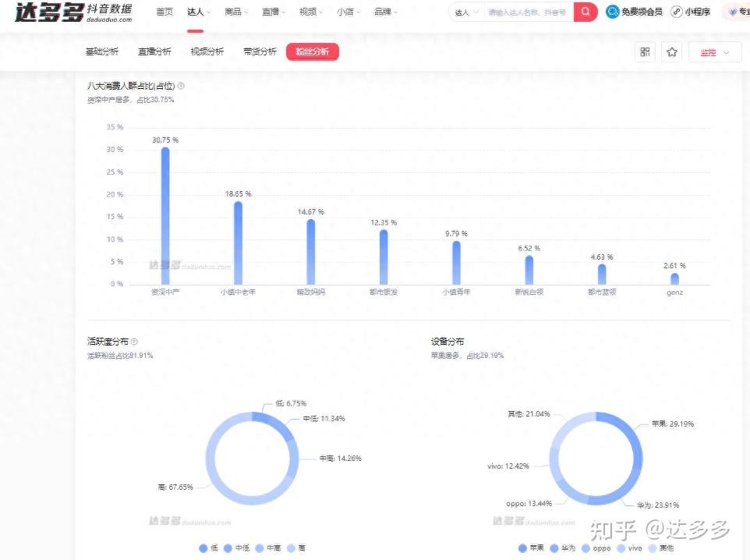This screenshot has height=560, width=750.
Task: Toggle the 华为 legend item
Action: 563,548
